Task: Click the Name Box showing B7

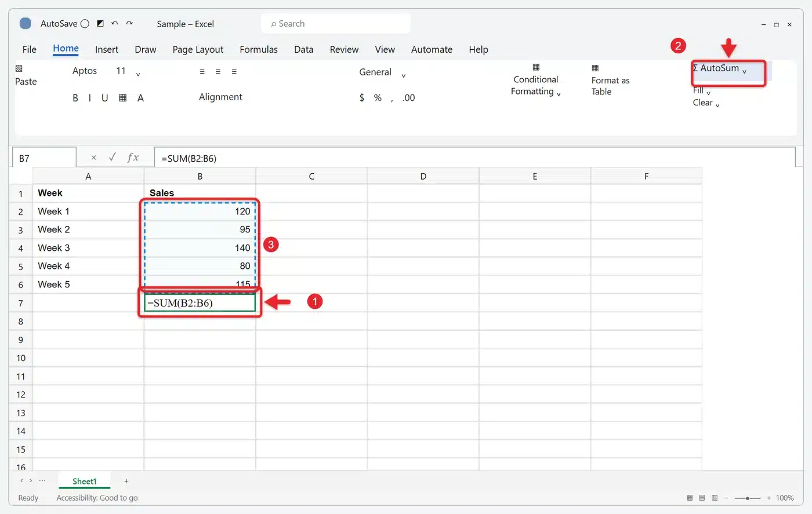Action: [44, 158]
